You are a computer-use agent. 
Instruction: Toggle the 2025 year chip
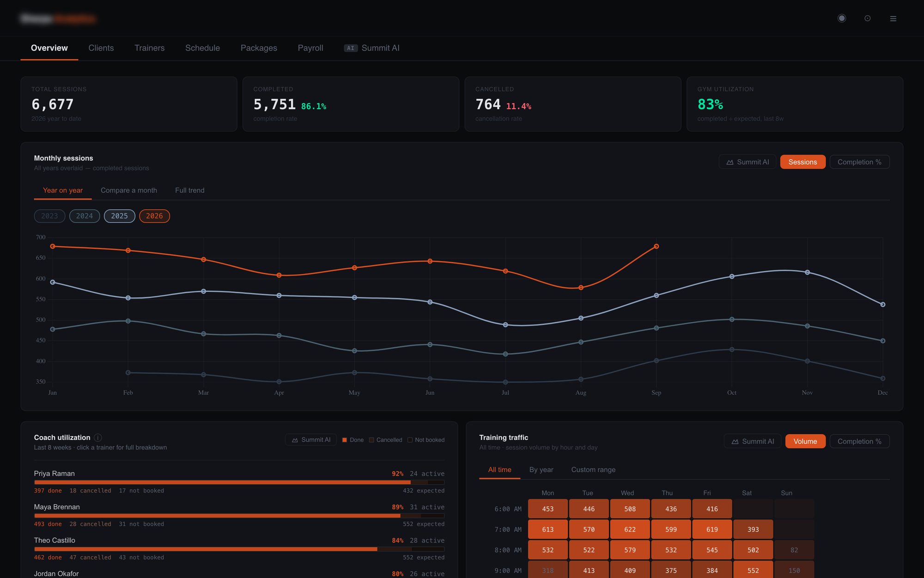[120, 216]
